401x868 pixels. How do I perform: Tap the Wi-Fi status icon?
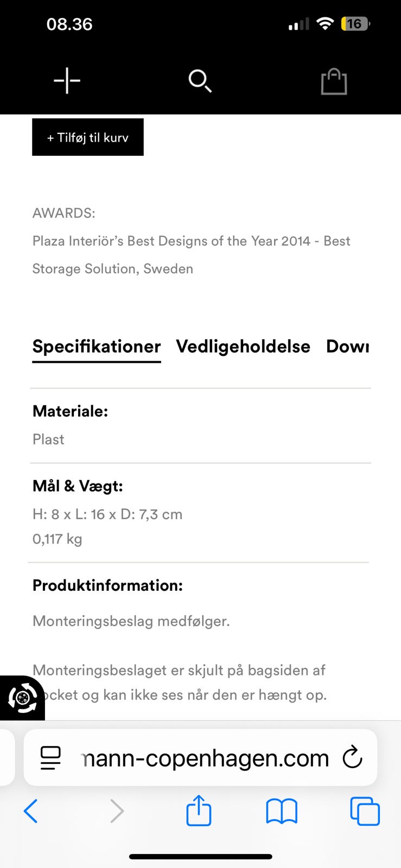(x=324, y=24)
